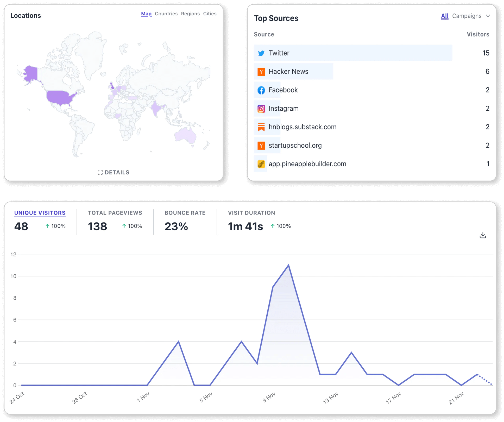Click the Facebook logo icon
504x422 pixels.
coord(261,90)
